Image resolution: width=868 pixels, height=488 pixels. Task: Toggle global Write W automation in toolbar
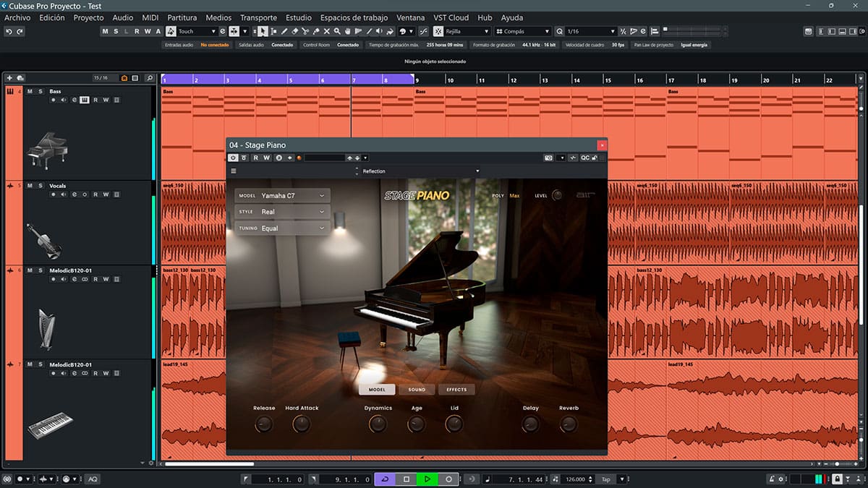148,31
